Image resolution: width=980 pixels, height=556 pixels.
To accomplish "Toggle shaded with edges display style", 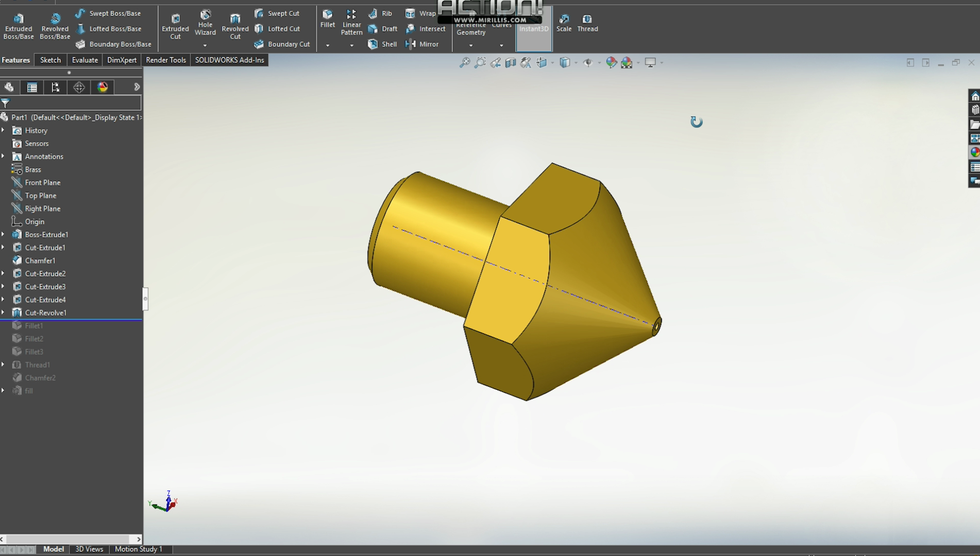I will (566, 62).
